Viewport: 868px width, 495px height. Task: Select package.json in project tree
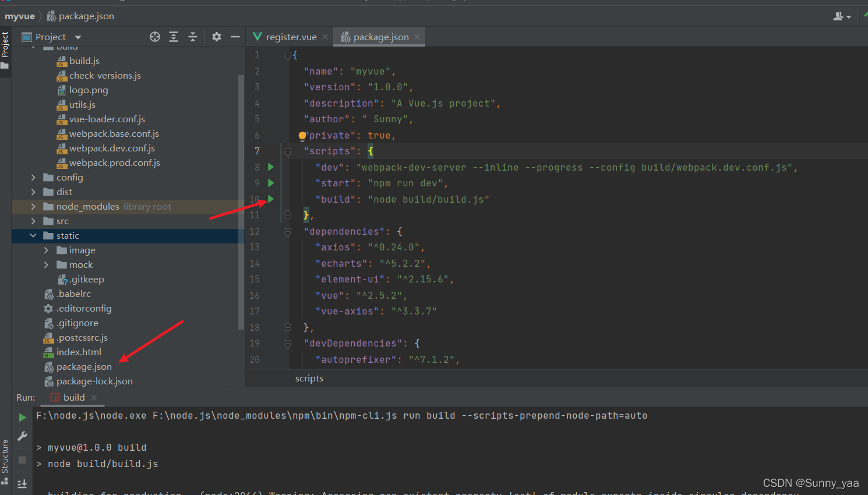pyautogui.click(x=84, y=366)
